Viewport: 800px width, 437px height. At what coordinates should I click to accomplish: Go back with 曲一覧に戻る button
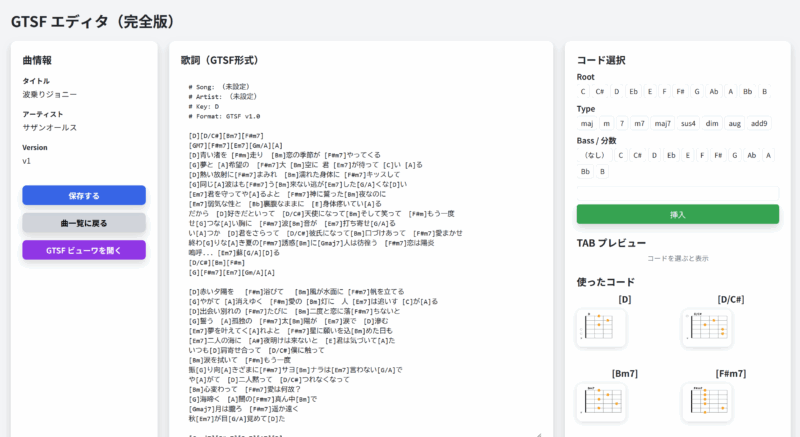[84, 222]
